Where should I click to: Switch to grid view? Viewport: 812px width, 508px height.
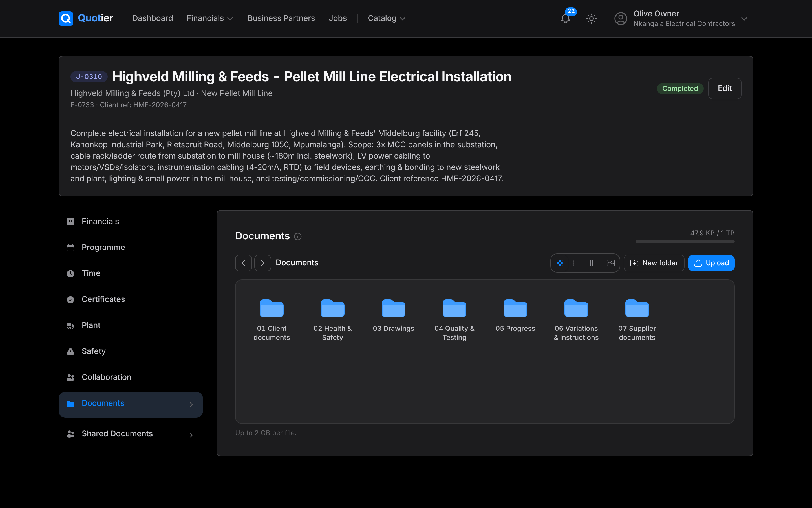point(560,263)
